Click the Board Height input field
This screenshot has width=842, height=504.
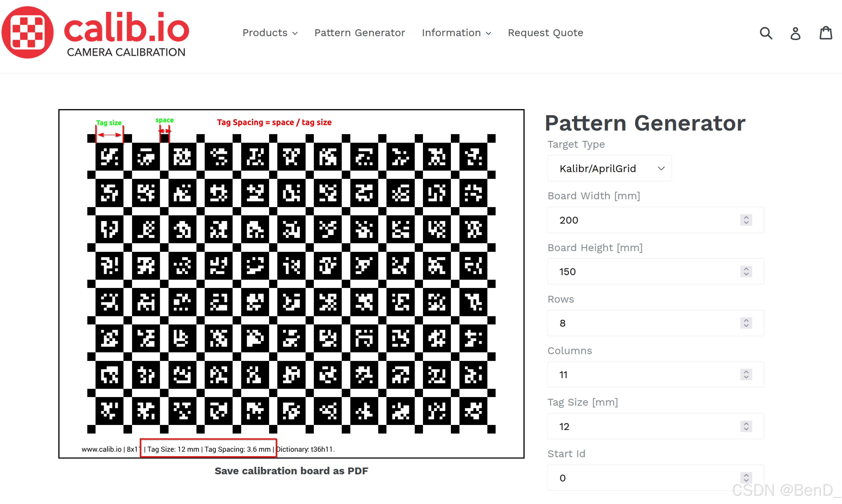tap(656, 272)
